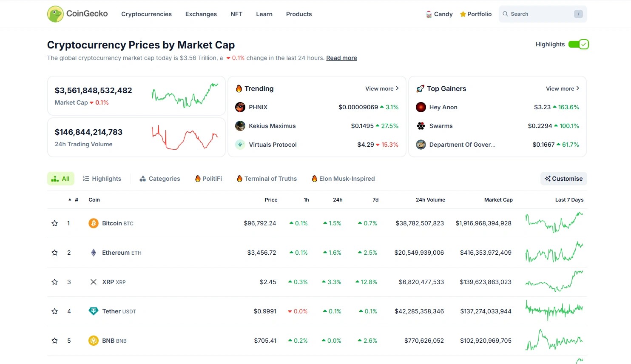Screen dimensions: 631x364
Task: Click the PHNIX trending coin icon
Action: coord(240,107)
